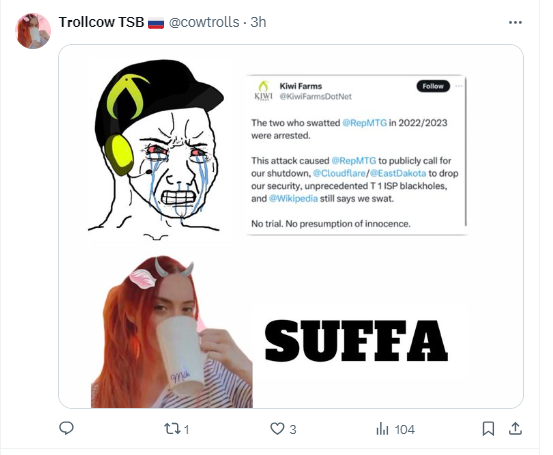Open the reply comment icon
Viewport: 553px width, 455px height.
coord(66,429)
